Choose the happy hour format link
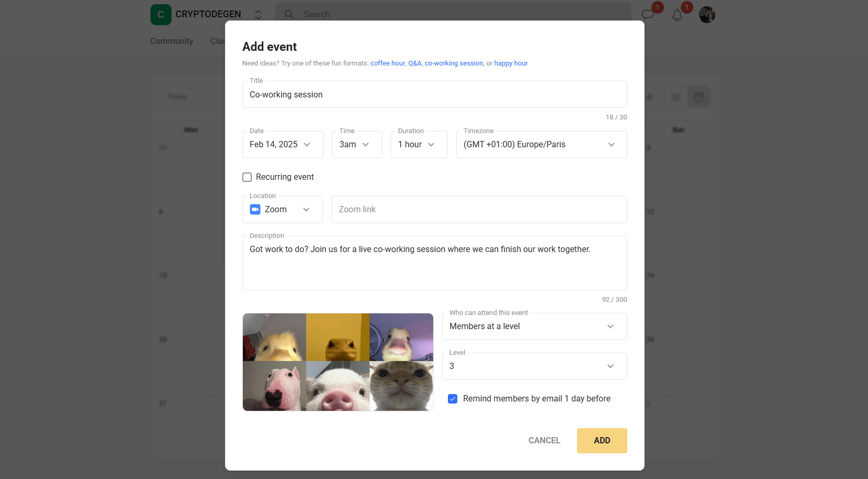The image size is (868, 479). pyautogui.click(x=510, y=63)
